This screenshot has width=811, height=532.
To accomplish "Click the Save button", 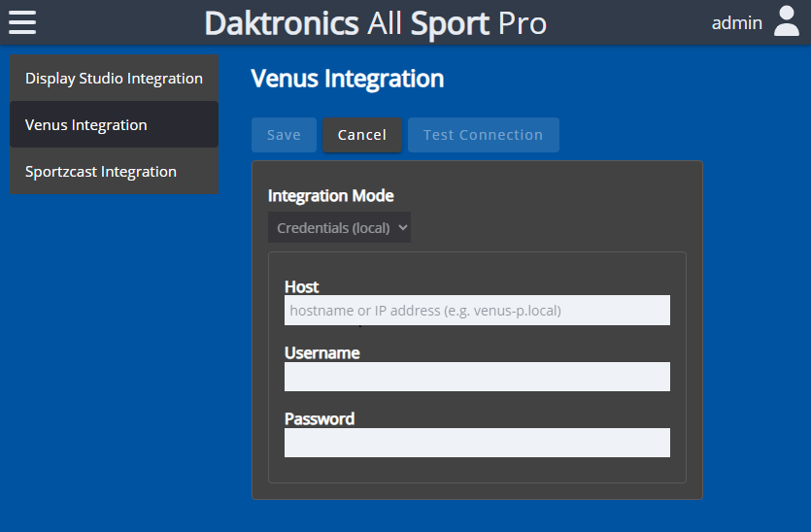I will pos(284,135).
